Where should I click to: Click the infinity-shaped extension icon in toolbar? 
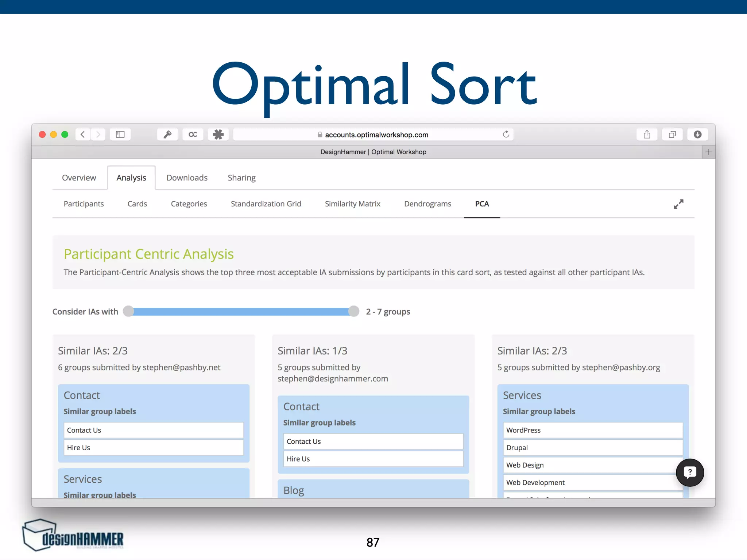tap(193, 135)
